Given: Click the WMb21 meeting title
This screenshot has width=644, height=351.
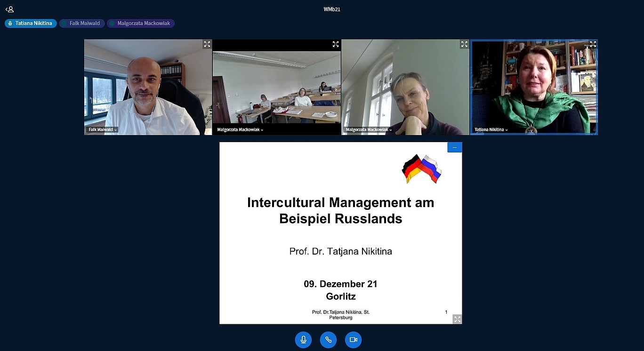Looking at the screenshot, I should [331, 9].
